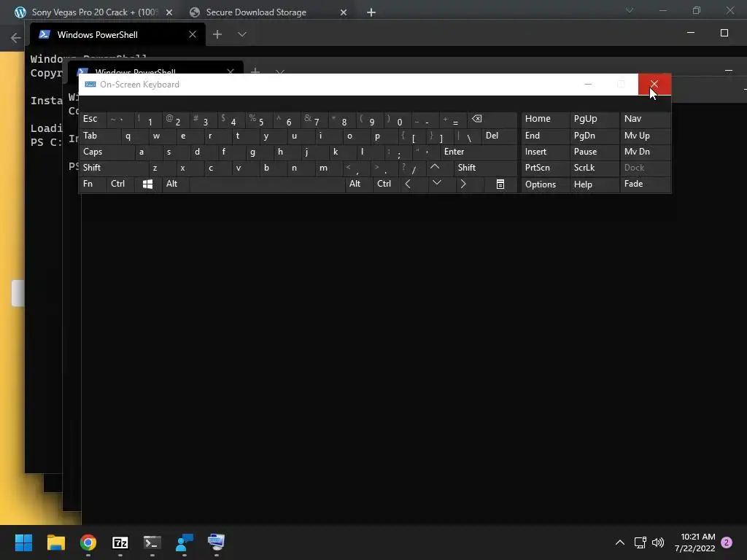Open the clock showing 10:21 AM
Viewport: 747px width, 560px height.
694,542
